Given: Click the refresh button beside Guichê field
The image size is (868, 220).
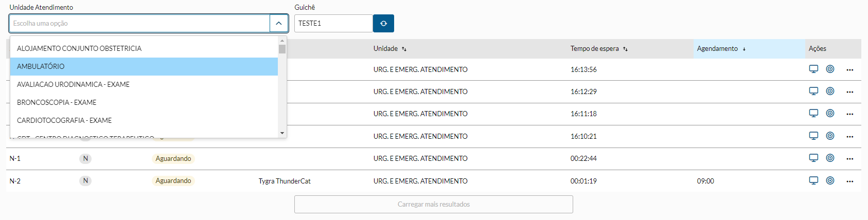Looking at the screenshot, I should pos(383,24).
